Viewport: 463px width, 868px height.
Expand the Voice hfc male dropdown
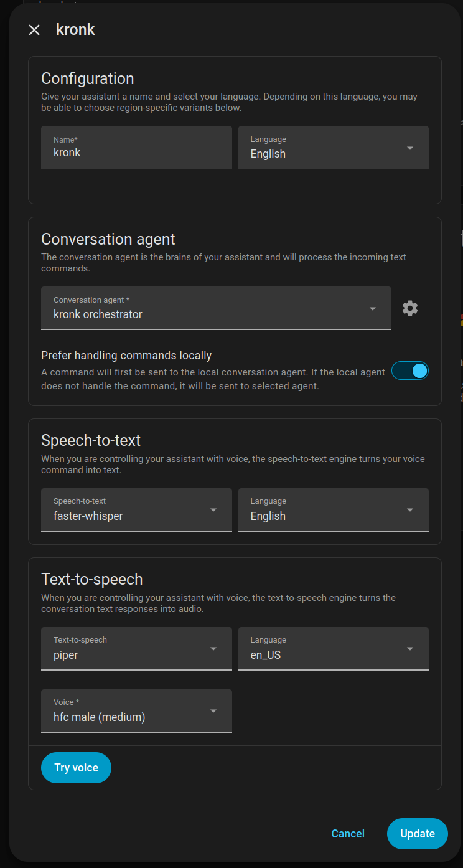click(x=136, y=711)
